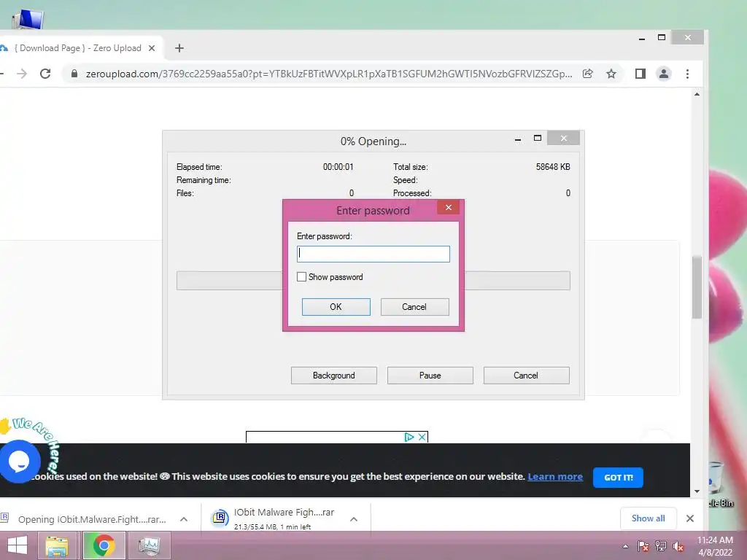
Task: Maximize the 0% Opening window
Action: 538,138
